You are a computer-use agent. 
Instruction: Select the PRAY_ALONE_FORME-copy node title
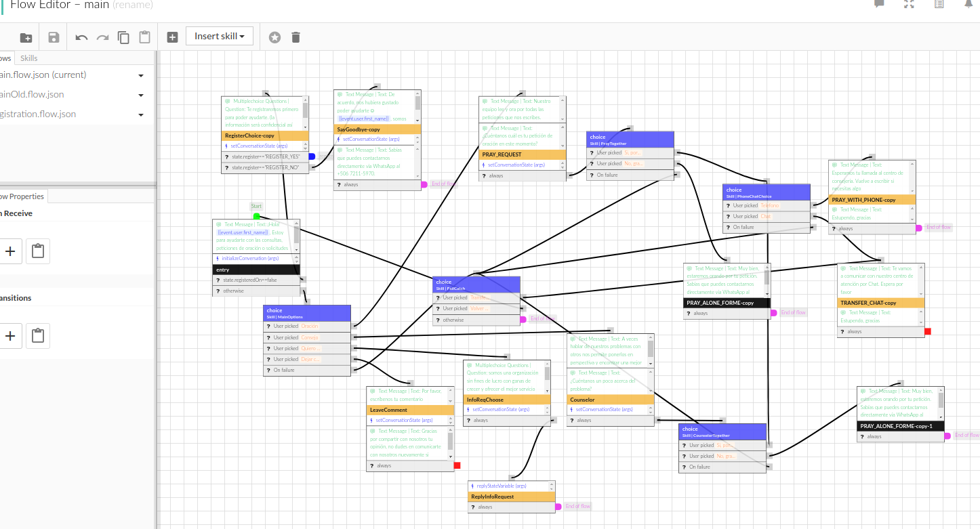click(727, 303)
